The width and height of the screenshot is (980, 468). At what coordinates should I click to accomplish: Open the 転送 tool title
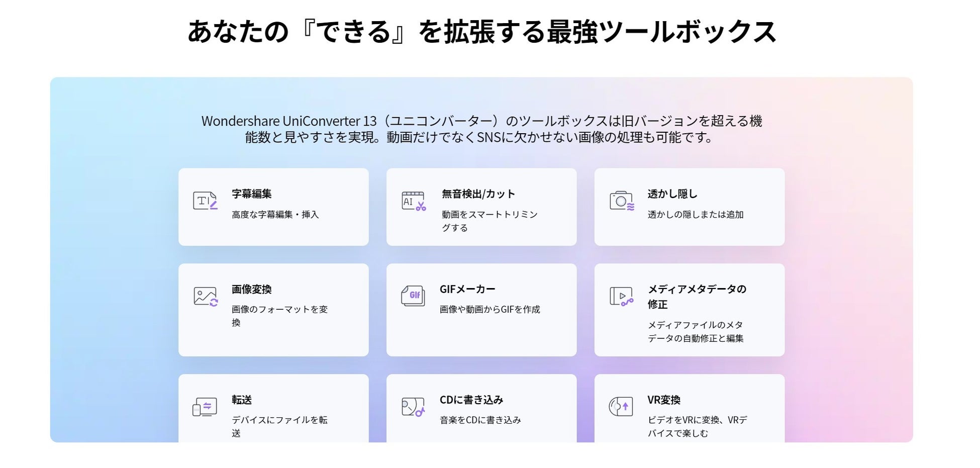pyautogui.click(x=242, y=400)
